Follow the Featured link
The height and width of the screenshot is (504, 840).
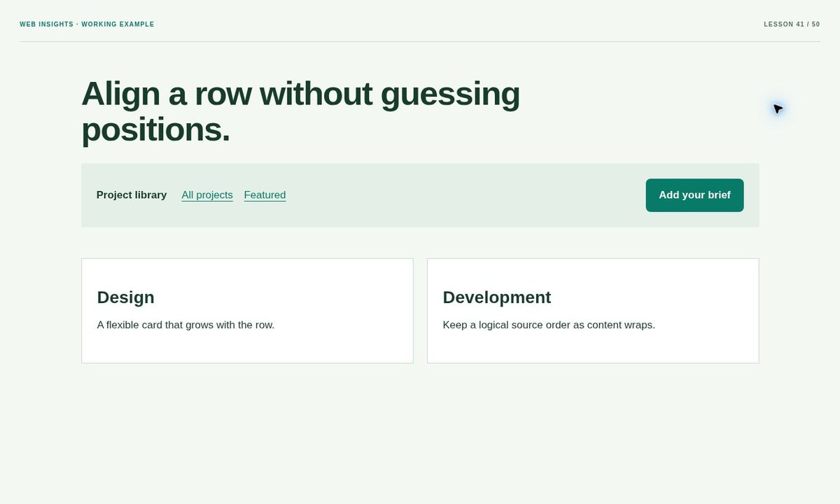click(265, 195)
